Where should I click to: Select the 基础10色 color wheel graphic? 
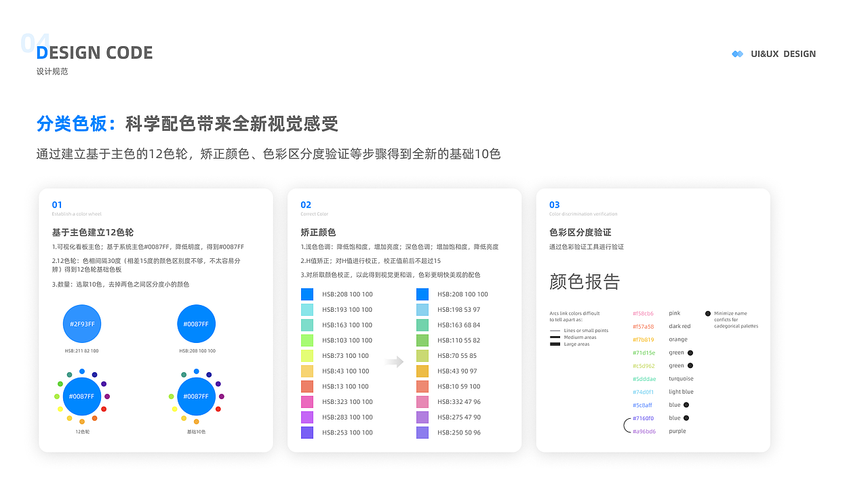(196, 396)
